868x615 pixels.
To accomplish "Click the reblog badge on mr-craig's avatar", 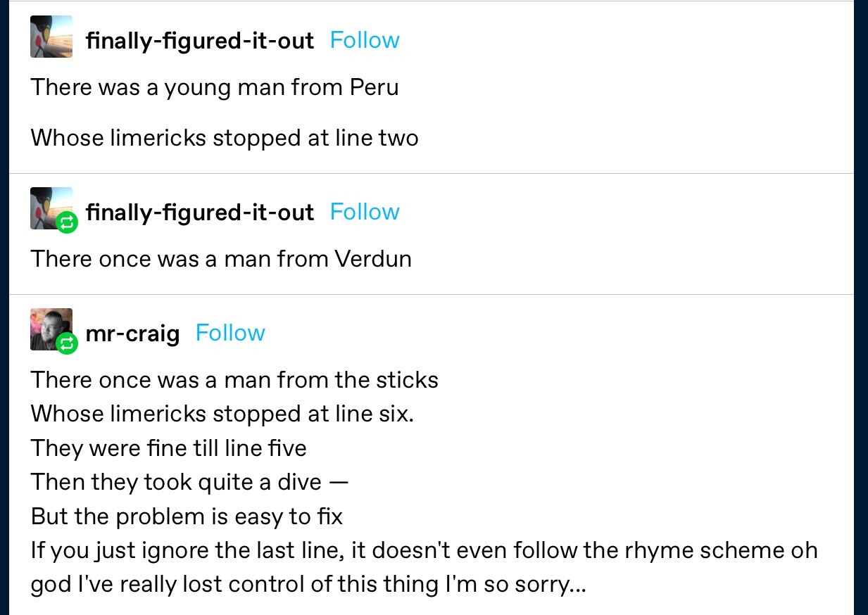I will (67, 343).
